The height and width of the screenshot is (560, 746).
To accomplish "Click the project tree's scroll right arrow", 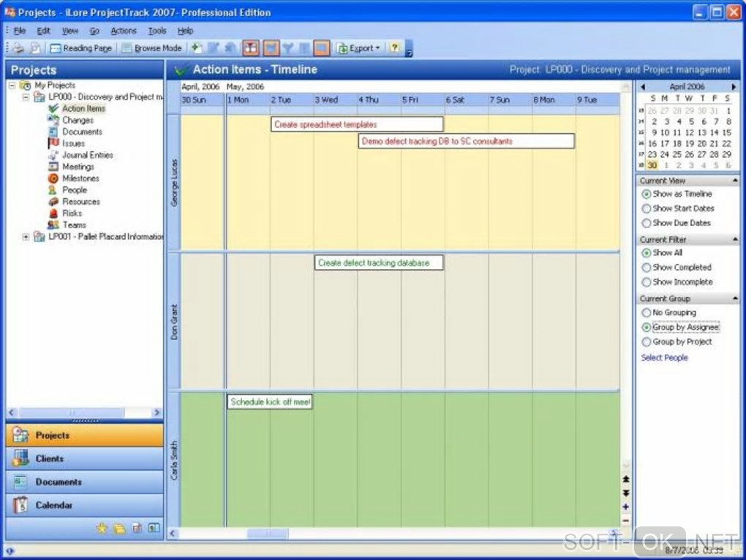I will point(157,412).
